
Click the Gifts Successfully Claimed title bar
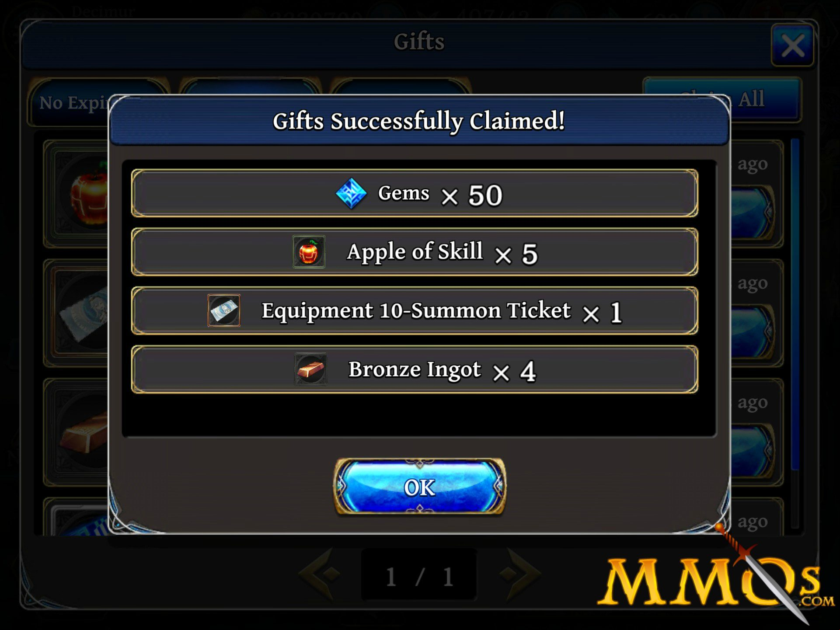[x=419, y=121]
